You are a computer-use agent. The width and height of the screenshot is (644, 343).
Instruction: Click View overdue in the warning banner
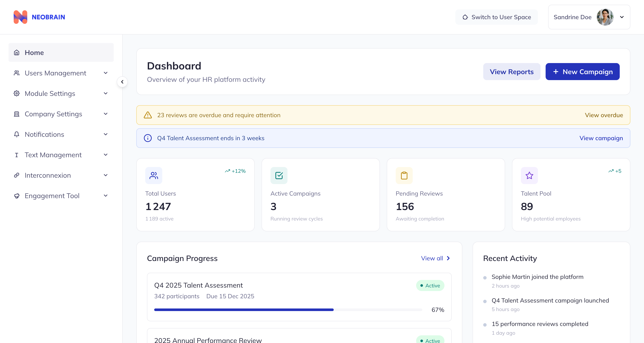pos(604,115)
